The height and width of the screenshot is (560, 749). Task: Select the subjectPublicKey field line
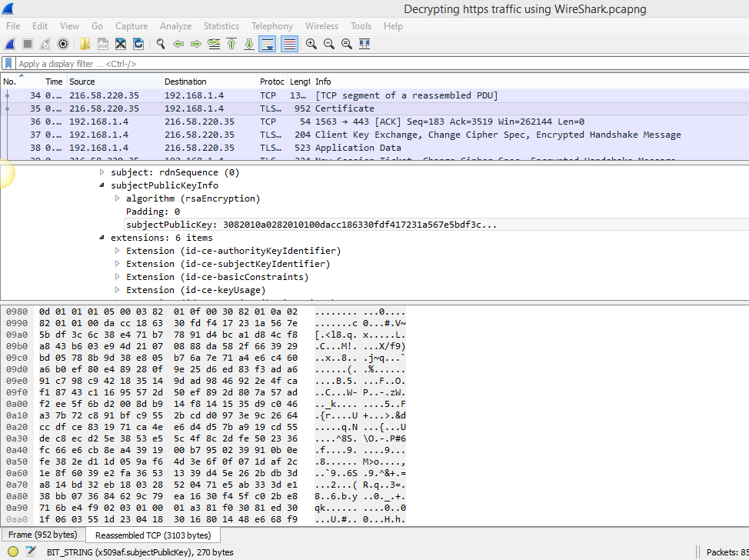(311, 225)
